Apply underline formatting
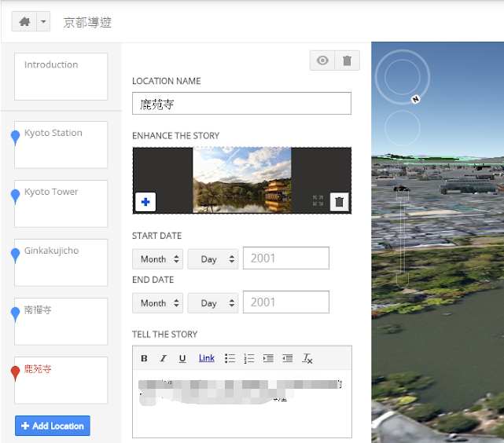 pyautogui.click(x=182, y=358)
